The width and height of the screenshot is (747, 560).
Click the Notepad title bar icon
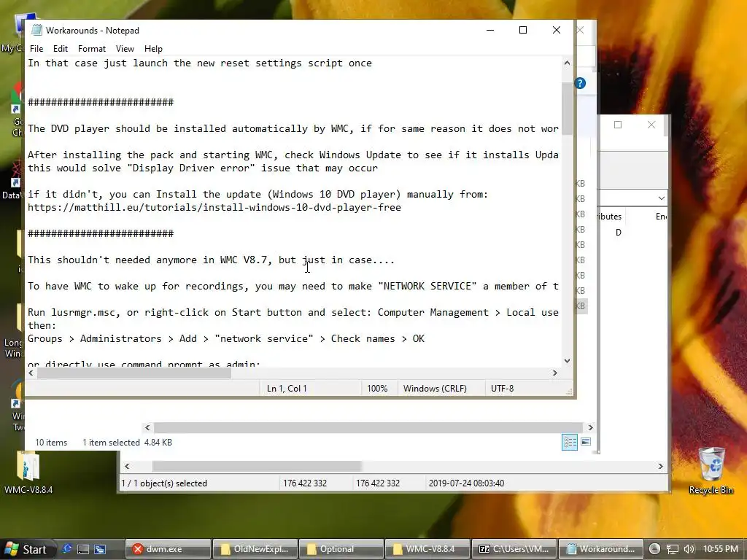(x=36, y=30)
